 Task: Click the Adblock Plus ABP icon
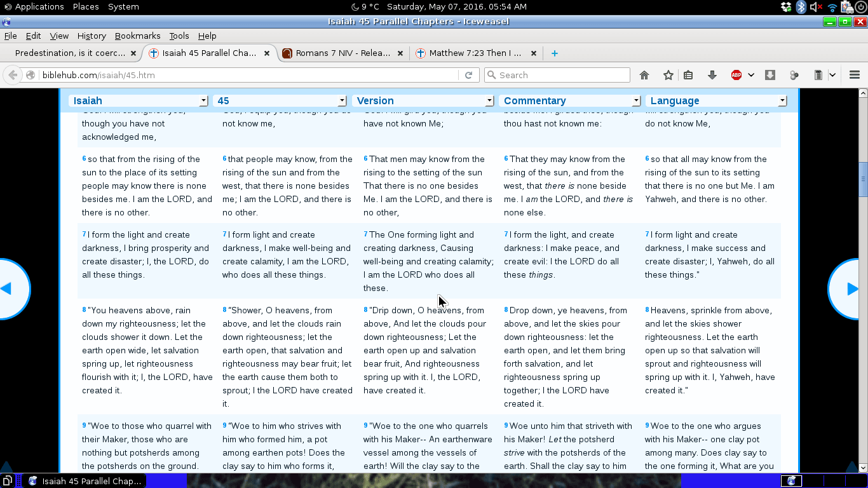736,75
